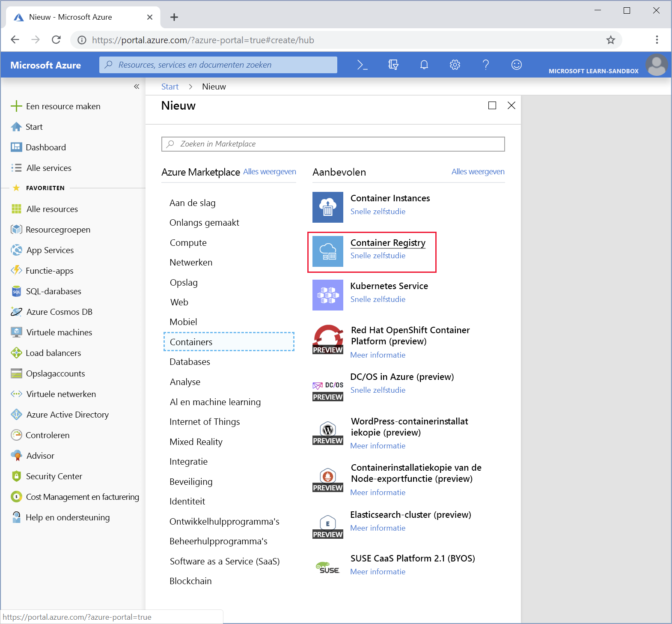Open Help en ondersteuning
Screen dimensions: 672x624
coord(60,517)
